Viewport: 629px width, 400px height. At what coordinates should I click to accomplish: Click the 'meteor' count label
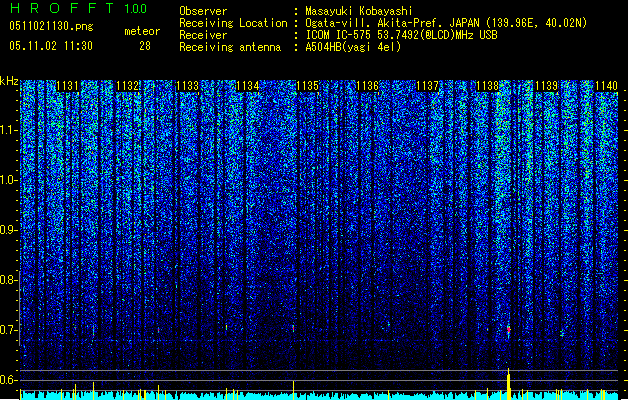pos(142,31)
